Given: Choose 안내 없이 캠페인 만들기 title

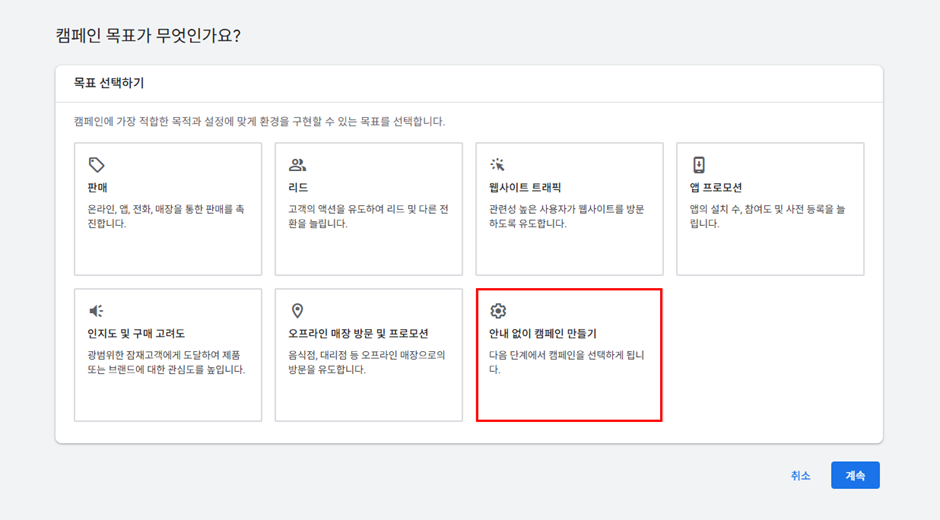Looking at the screenshot, I should pos(543,333).
